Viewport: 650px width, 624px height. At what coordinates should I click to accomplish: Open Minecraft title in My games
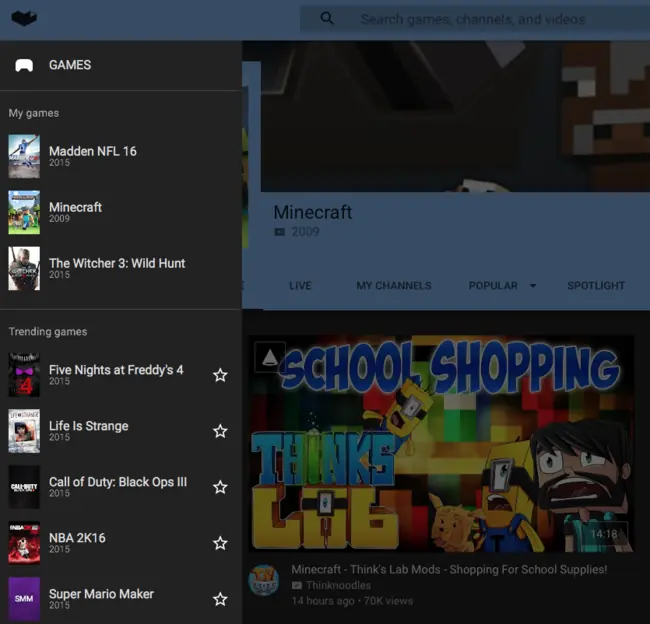pos(75,207)
